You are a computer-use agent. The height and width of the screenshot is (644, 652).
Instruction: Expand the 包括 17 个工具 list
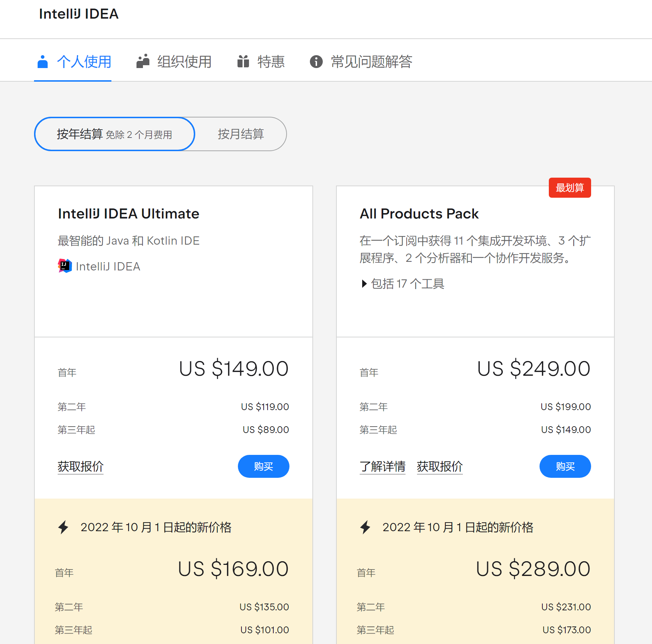tap(403, 284)
